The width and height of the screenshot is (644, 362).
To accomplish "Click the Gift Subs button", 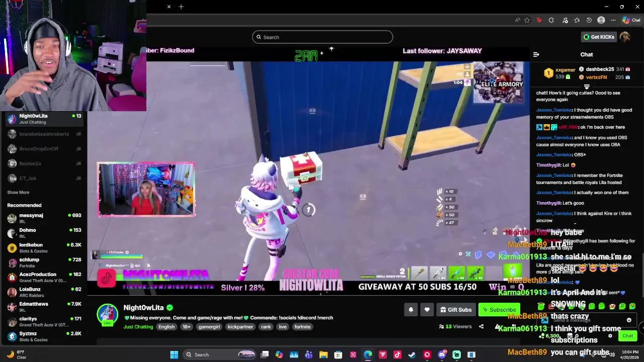I will [x=456, y=310].
